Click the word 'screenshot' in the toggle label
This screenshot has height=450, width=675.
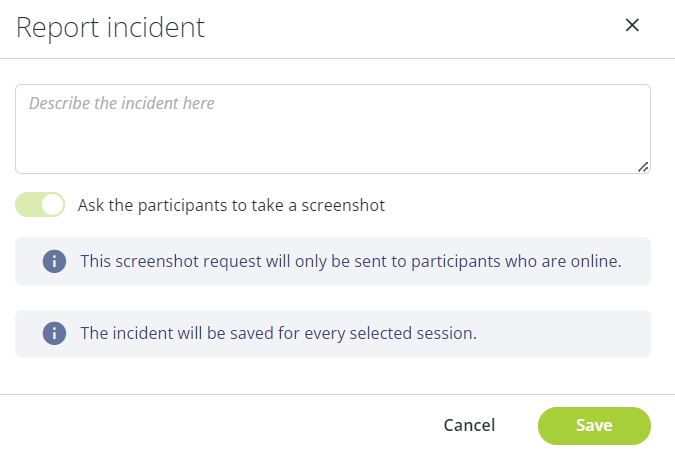pos(343,205)
